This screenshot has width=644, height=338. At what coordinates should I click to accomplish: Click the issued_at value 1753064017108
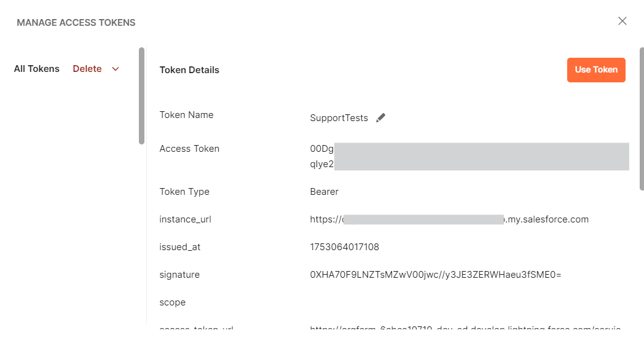[345, 247]
